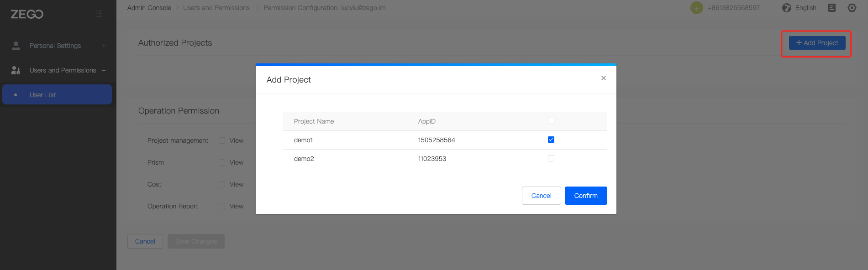Select User List in the sidebar

pos(43,95)
